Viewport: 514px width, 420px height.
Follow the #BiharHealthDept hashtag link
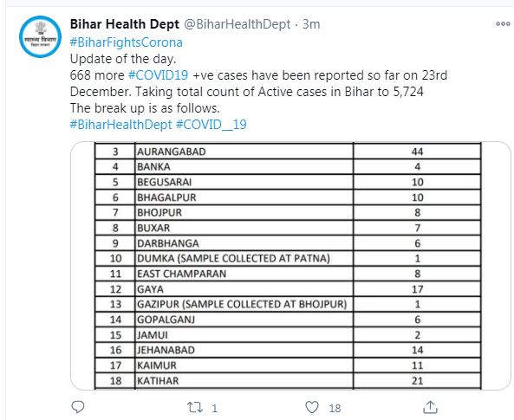point(121,125)
